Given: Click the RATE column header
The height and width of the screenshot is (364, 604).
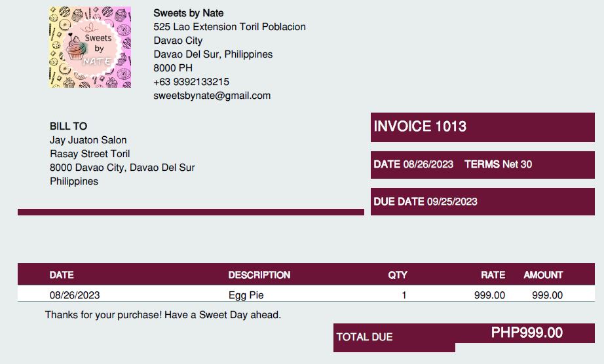Looking at the screenshot, I should click(x=493, y=275).
